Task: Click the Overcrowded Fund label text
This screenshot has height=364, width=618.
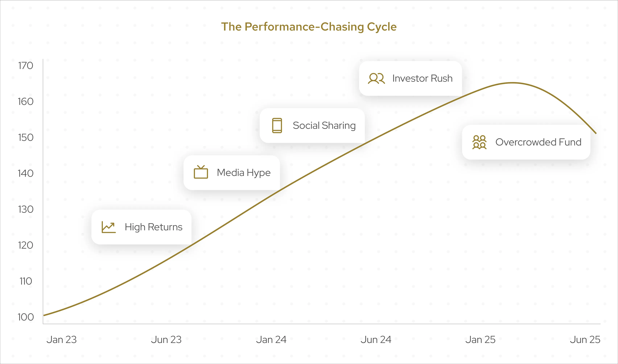Action: click(538, 142)
